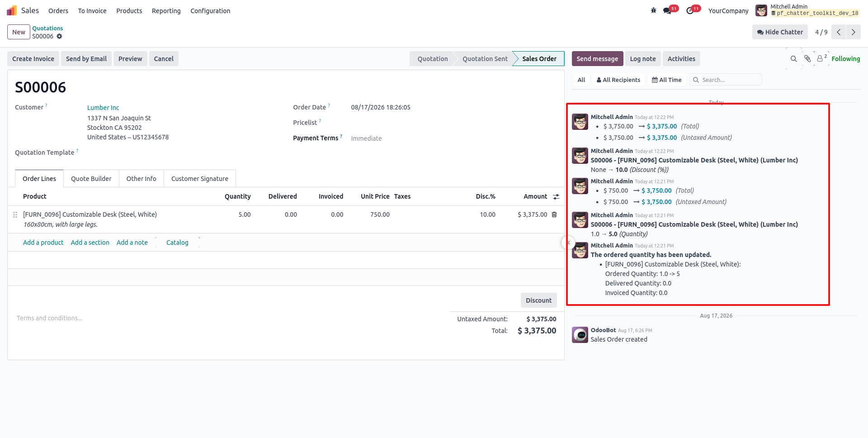The width and height of the screenshot is (868, 438).
Task: Open the All Recipients filter dropdown
Action: tap(618, 80)
